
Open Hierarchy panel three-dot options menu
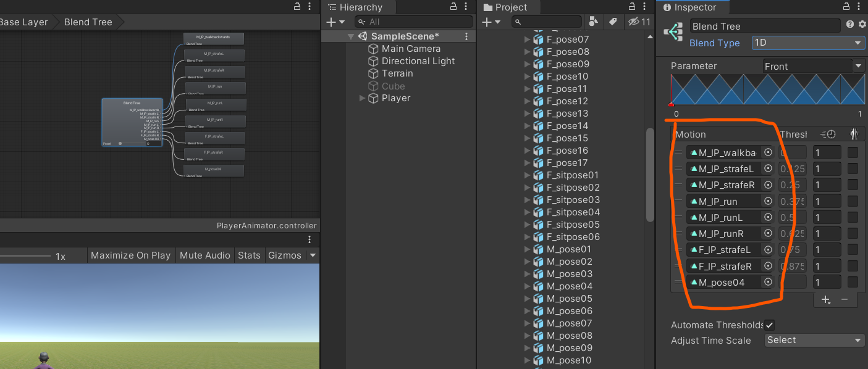467,6
